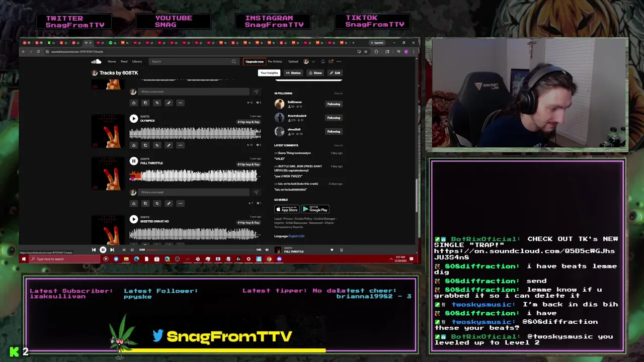Play the SKEETED ONNAT HO track
Image resolution: width=644 pixels, height=362 pixels.
(133, 219)
